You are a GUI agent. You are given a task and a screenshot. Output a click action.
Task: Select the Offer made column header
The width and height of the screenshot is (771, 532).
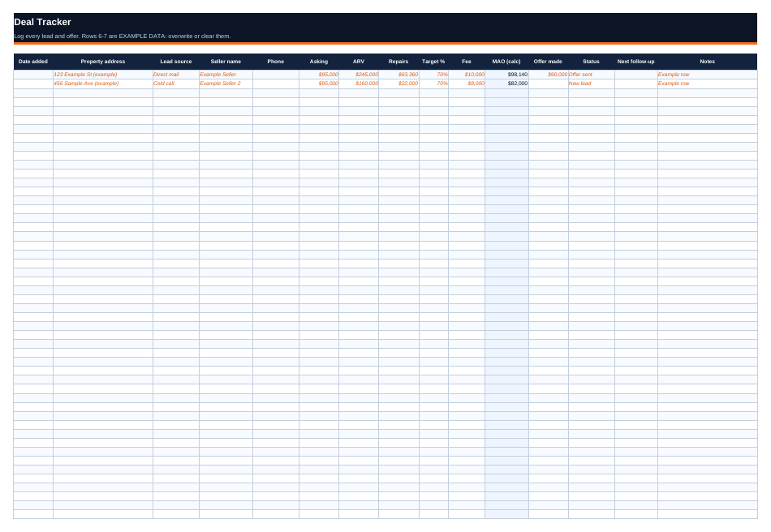point(549,62)
